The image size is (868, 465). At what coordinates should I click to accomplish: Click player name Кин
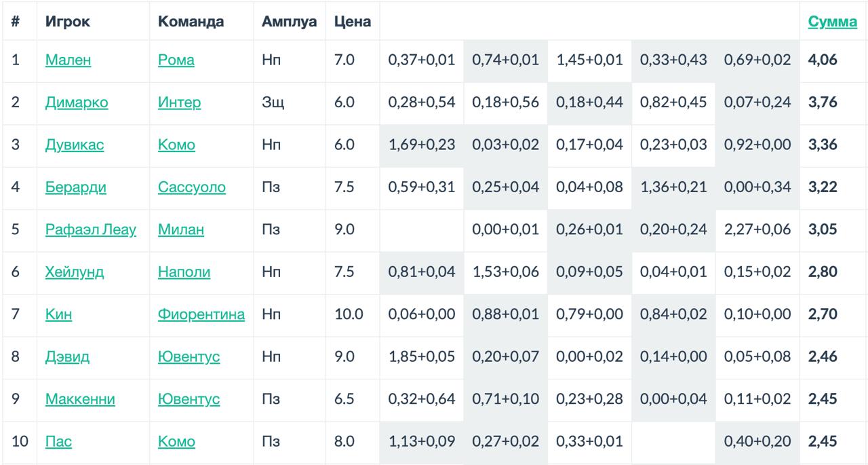[58, 314]
